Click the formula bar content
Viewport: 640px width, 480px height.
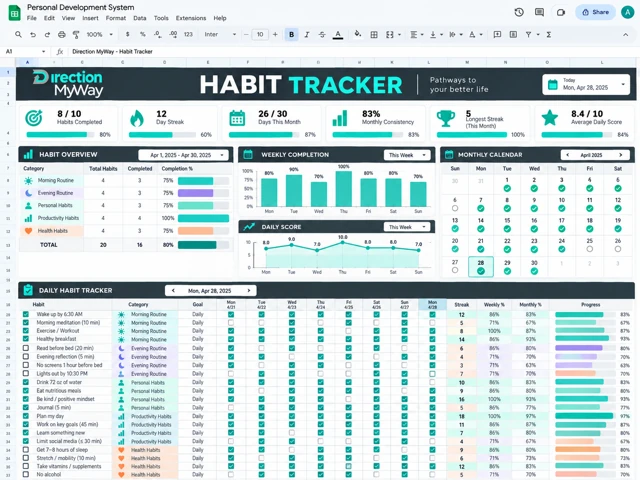click(112, 52)
